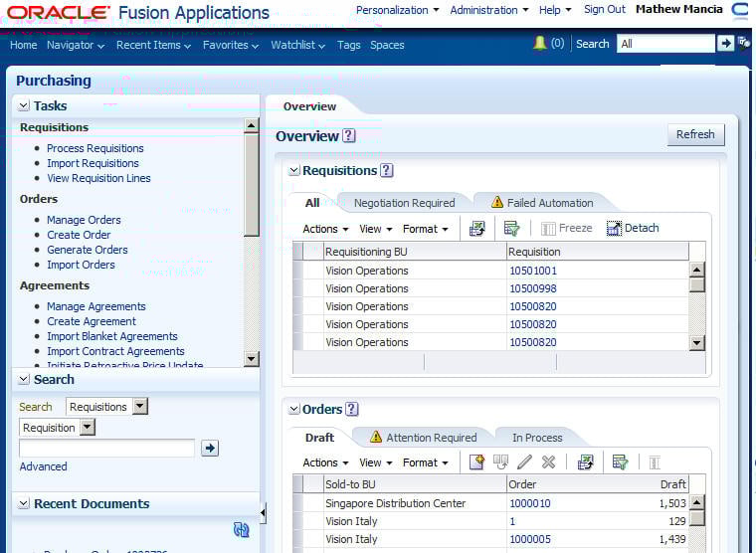The image size is (756, 553).
Task: Collapse the Tasks panel
Action: [x=23, y=105]
